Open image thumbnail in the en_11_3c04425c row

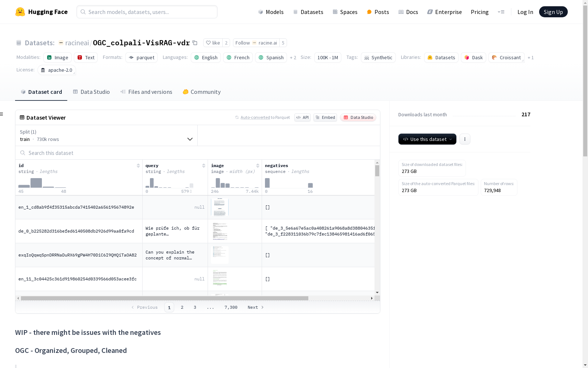pyautogui.click(x=220, y=279)
